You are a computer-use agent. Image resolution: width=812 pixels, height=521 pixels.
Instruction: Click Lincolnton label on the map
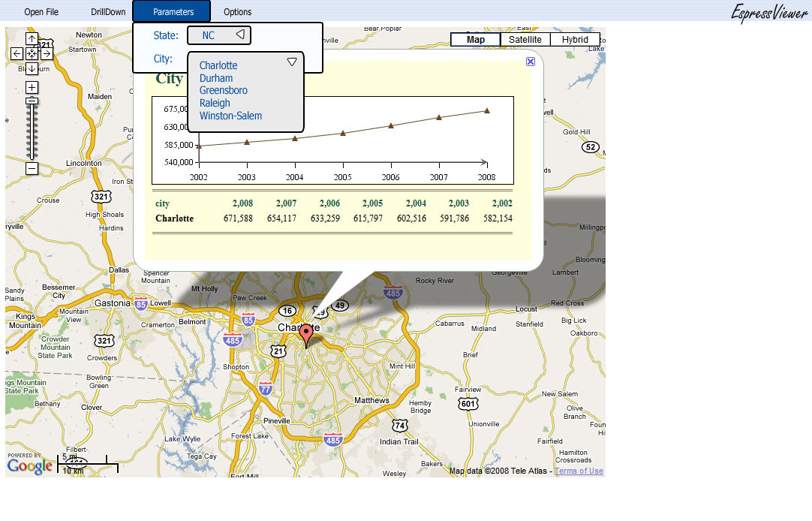click(84, 163)
